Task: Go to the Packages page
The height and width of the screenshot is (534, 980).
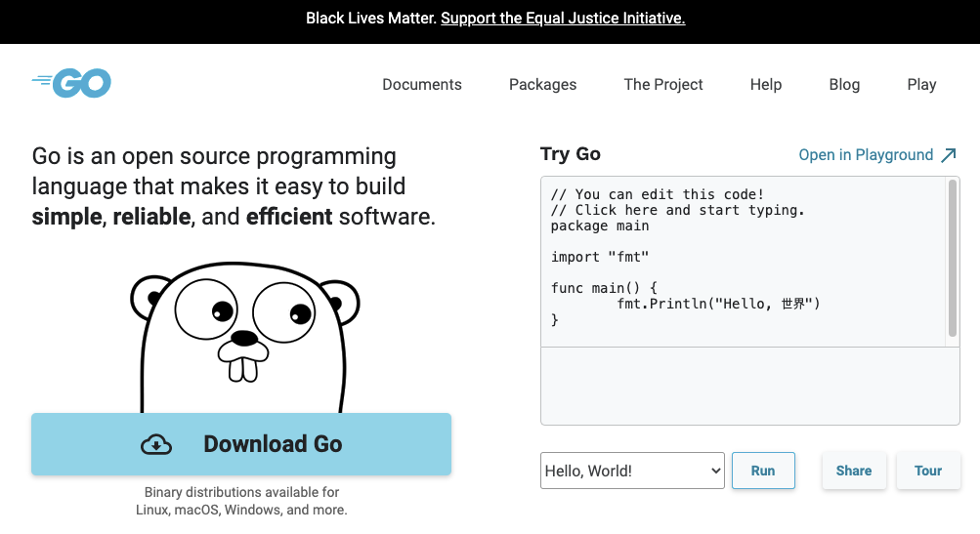Action: [x=542, y=84]
